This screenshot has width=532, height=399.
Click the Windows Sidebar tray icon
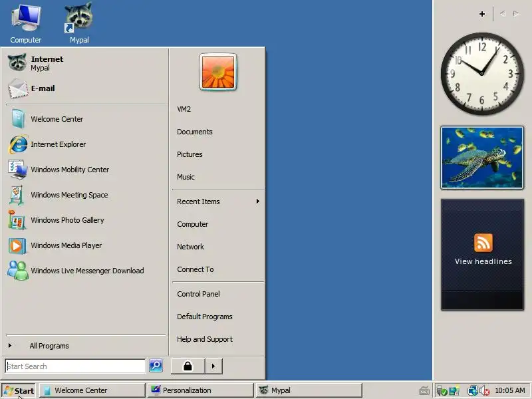[x=454, y=391]
